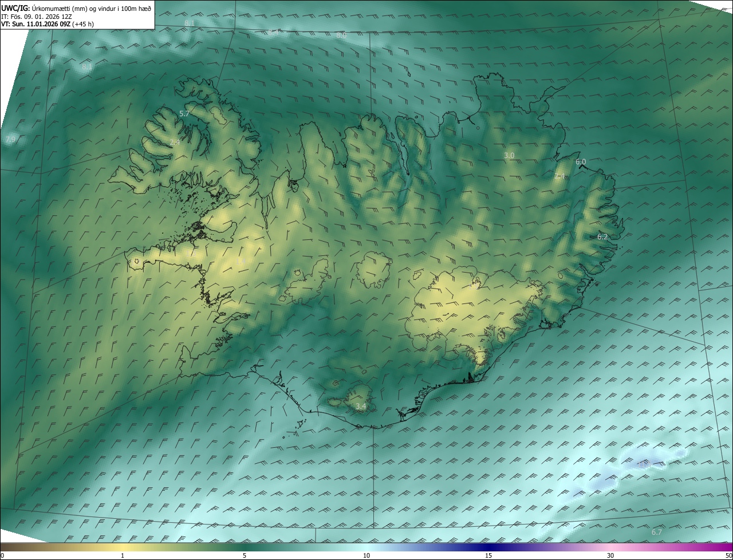Click the 3.4 value label on the southern glacier
The width and height of the screenshot is (733, 560).
361,407
